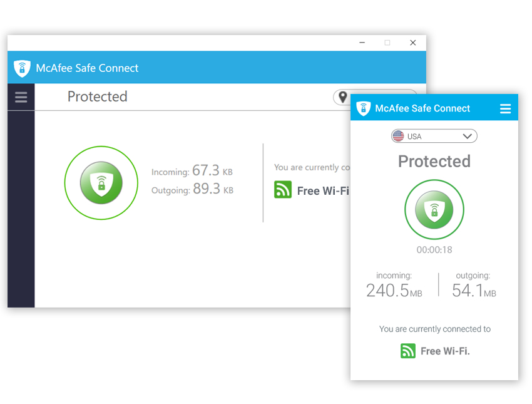Open the hamburger menu in the mobile app header
Image resolution: width=532 pixels, height=404 pixels.
coord(506,109)
